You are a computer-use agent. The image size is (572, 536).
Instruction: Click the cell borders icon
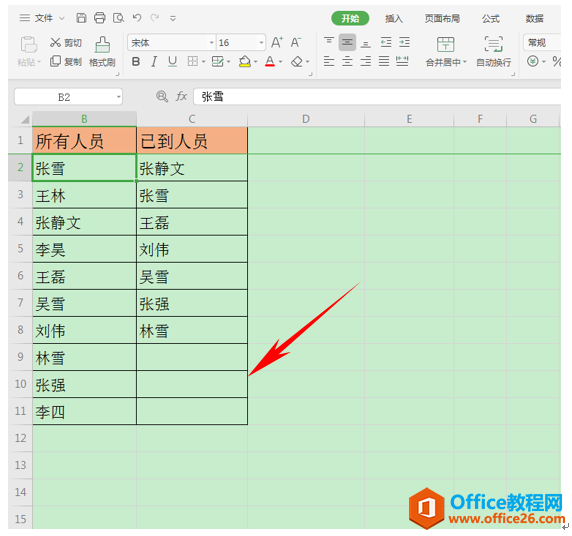pyautogui.click(x=193, y=61)
